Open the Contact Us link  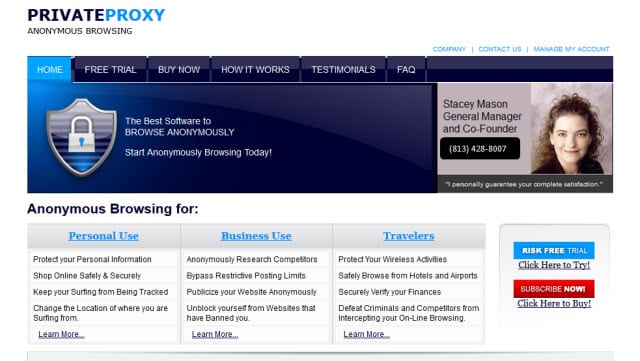(500, 49)
